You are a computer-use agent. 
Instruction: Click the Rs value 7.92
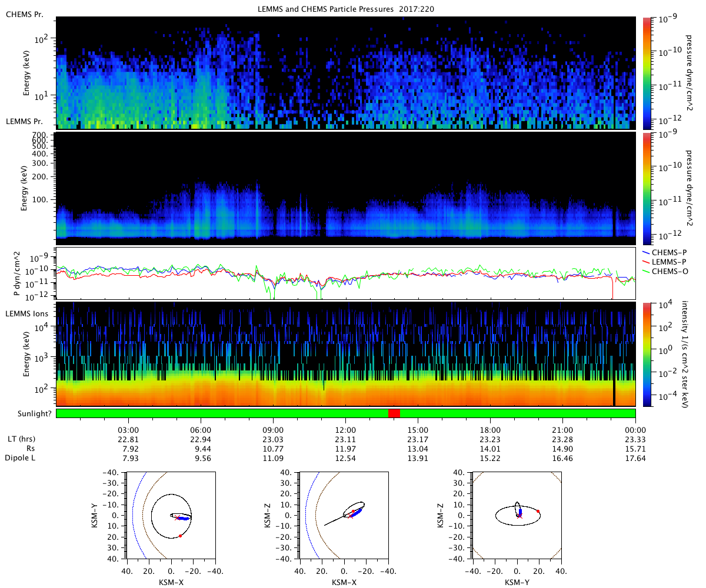[129, 448]
